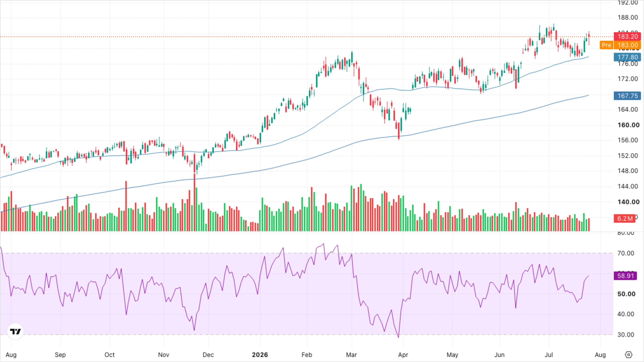The height and width of the screenshot is (362, 644).
Task: Click the Aug label at left of time axis
Action: (11, 355)
